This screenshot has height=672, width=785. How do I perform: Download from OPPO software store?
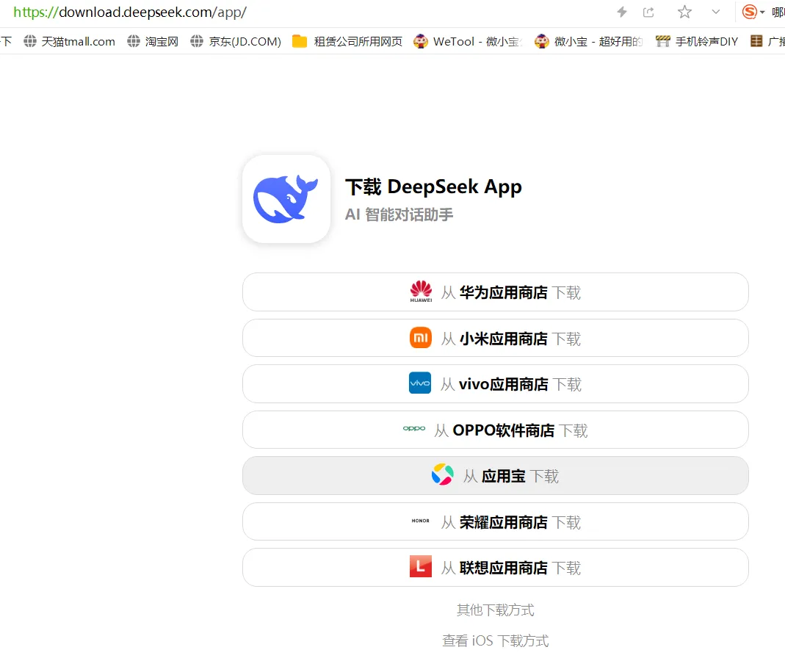(x=496, y=430)
